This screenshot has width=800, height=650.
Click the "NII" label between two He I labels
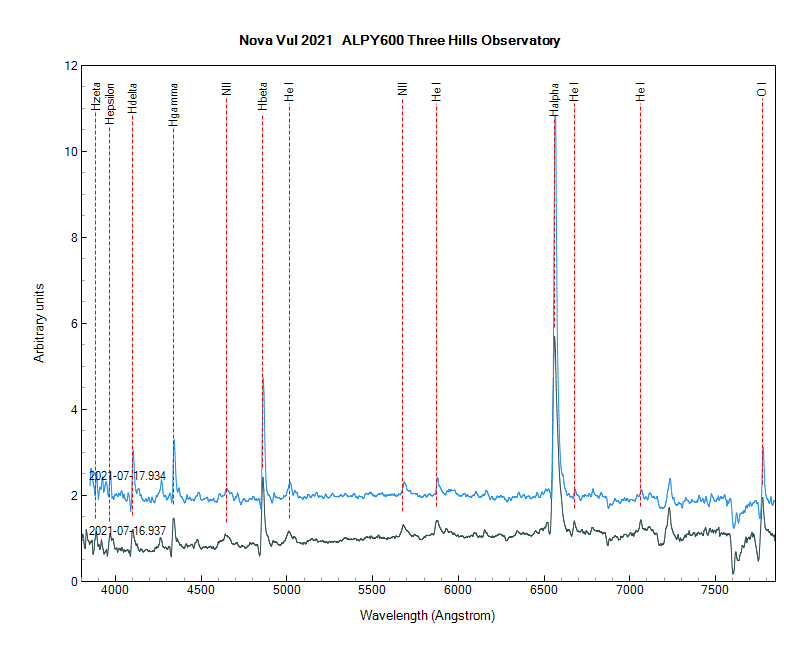[x=403, y=89]
